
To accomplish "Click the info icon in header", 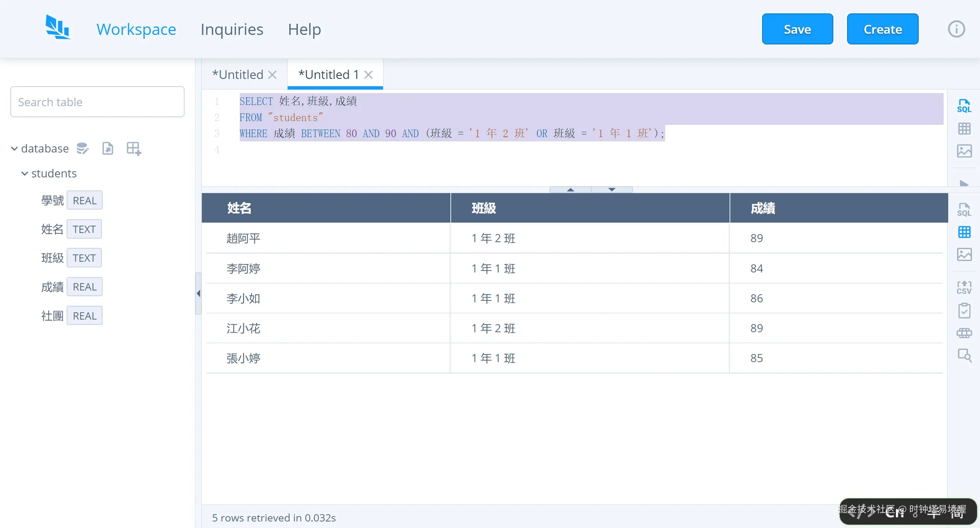I will (x=956, y=29).
